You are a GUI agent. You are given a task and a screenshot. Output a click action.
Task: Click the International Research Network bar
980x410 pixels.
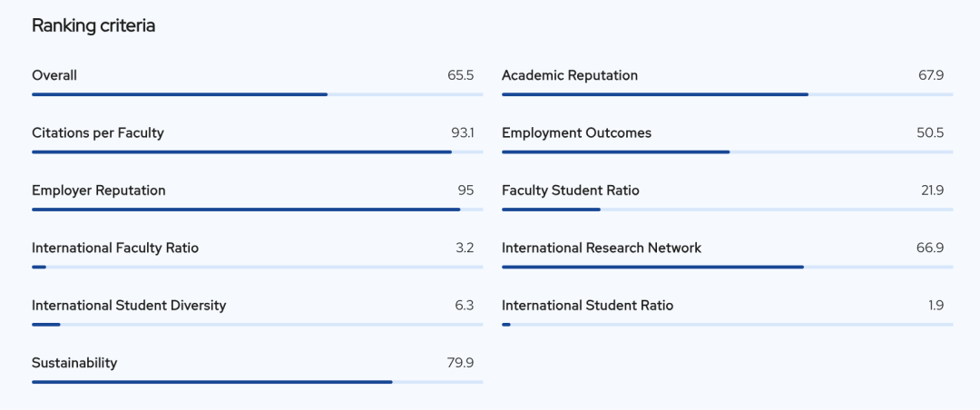point(727,267)
